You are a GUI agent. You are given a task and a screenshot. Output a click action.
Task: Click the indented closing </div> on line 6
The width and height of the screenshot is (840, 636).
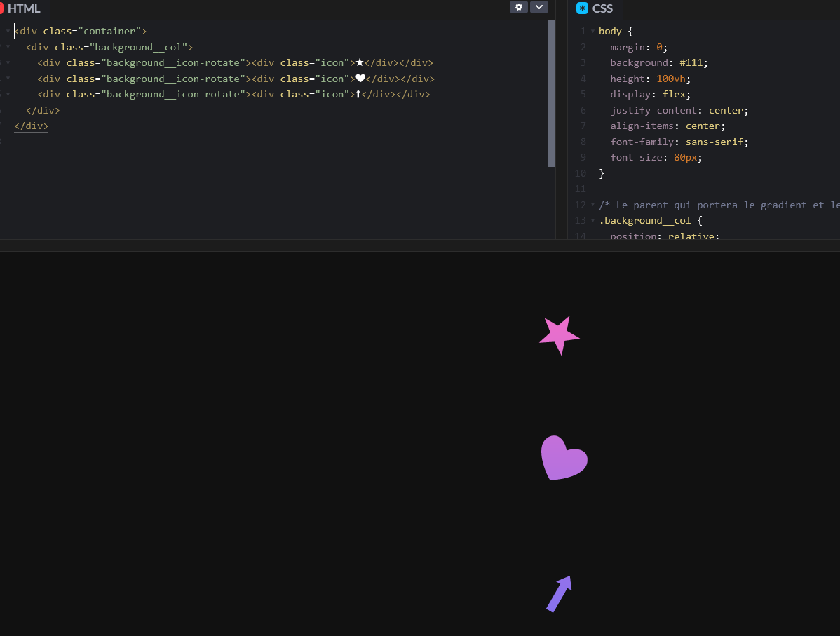pyautogui.click(x=43, y=110)
